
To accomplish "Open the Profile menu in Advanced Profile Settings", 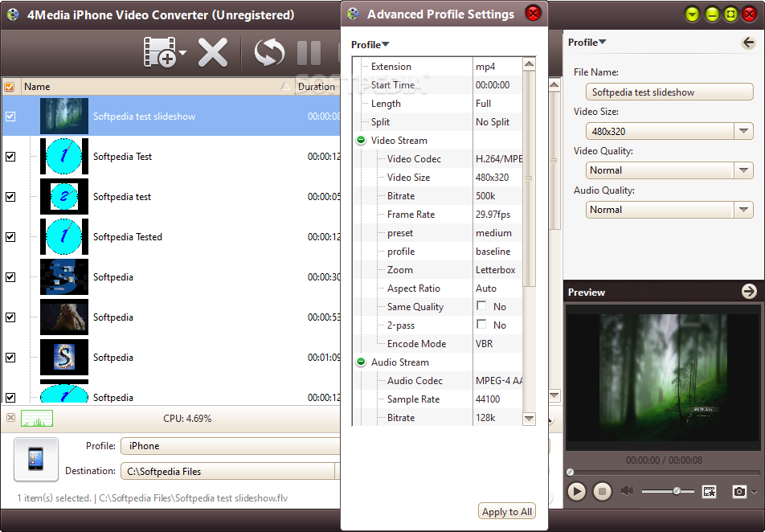I will pos(369,44).
